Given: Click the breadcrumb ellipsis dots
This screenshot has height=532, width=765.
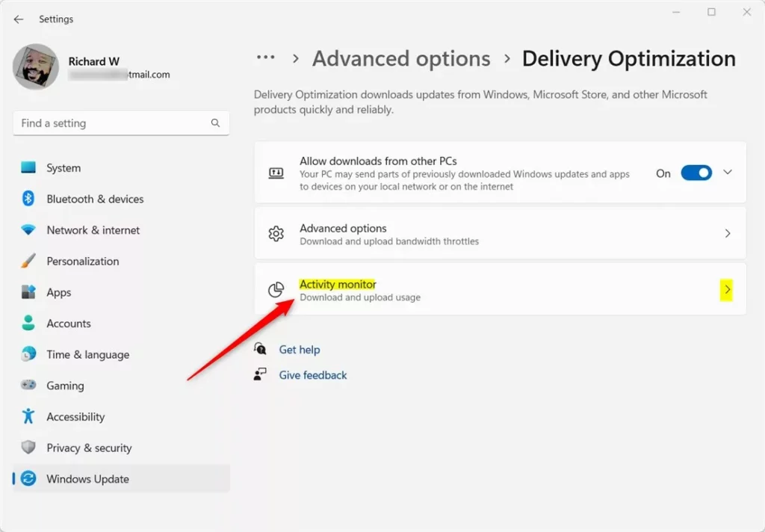Looking at the screenshot, I should coord(266,58).
